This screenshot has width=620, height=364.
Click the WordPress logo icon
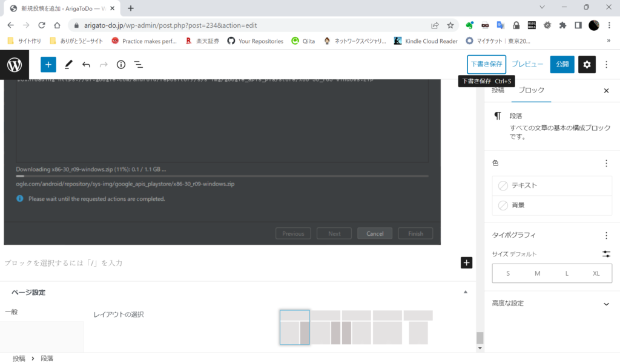(x=15, y=65)
